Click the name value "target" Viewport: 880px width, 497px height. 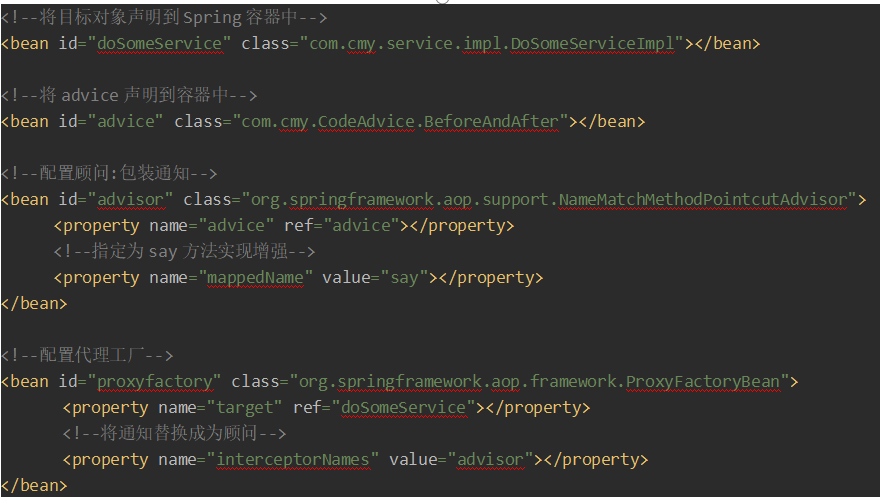pos(245,407)
